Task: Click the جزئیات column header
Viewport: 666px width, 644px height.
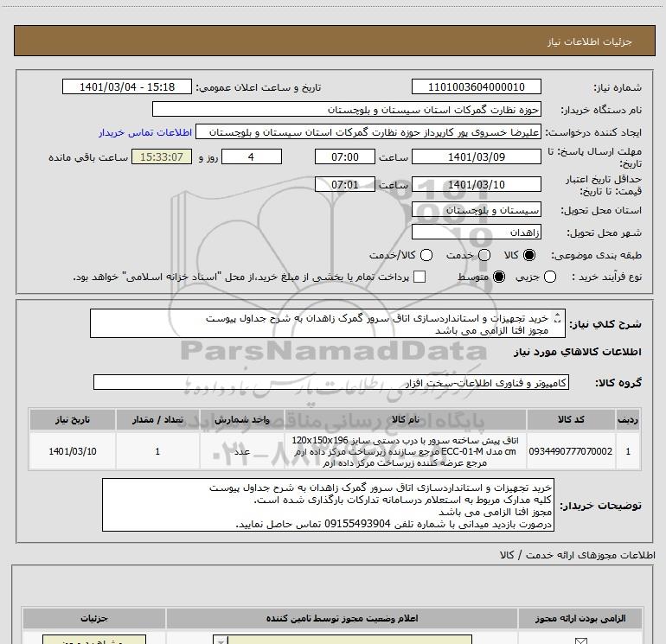Action: point(94,618)
